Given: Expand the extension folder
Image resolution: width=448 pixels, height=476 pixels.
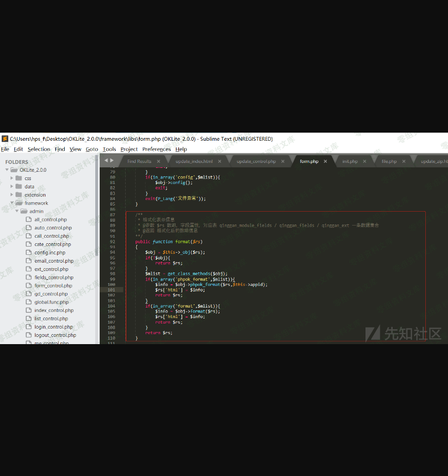Looking at the screenshot, I should [x=12, y=195].
